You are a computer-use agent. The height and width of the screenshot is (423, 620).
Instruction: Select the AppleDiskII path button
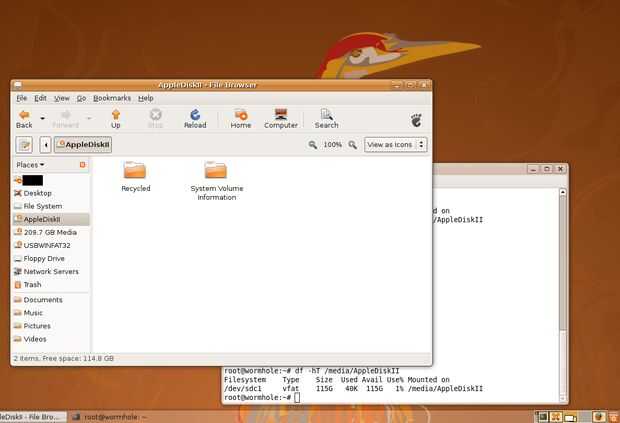point(83,145)
